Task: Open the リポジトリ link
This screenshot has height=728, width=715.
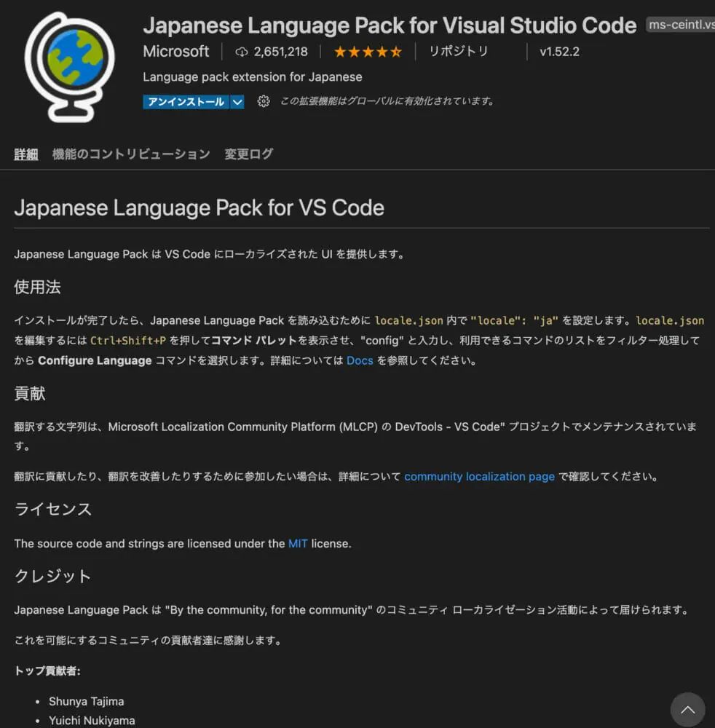Action: point(458,52)
